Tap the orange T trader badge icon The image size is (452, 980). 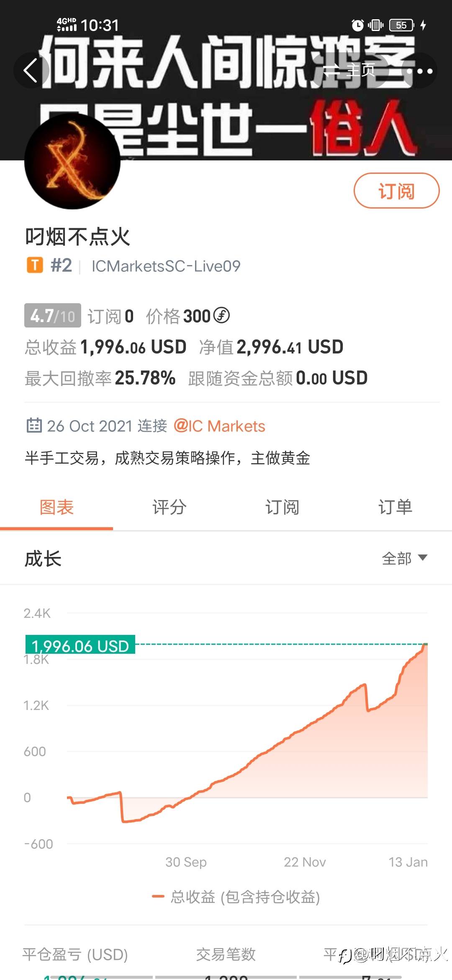[x=35, y=265]
